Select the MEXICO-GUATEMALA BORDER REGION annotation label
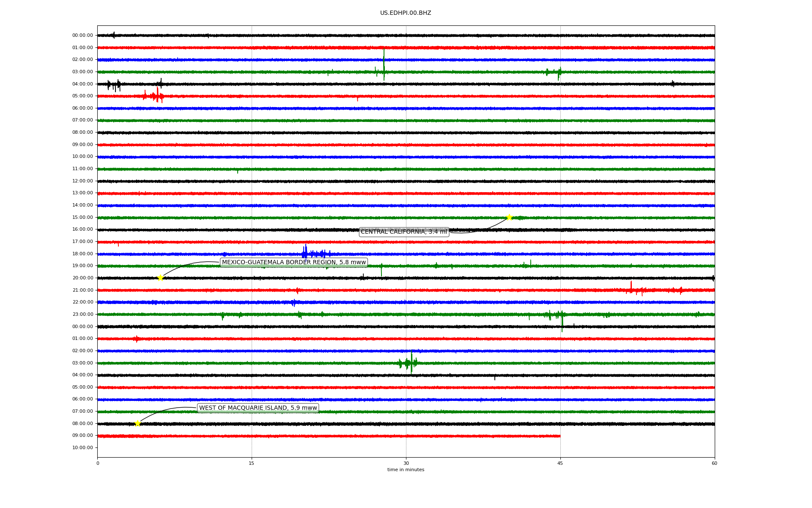812x508 pixels. tap(294, 262)
